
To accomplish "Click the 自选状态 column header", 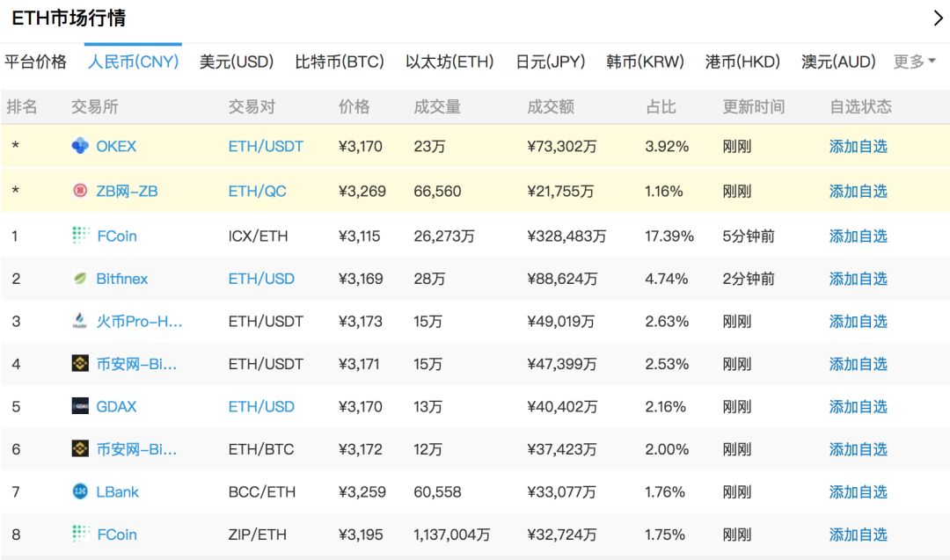I will point(860,107).
